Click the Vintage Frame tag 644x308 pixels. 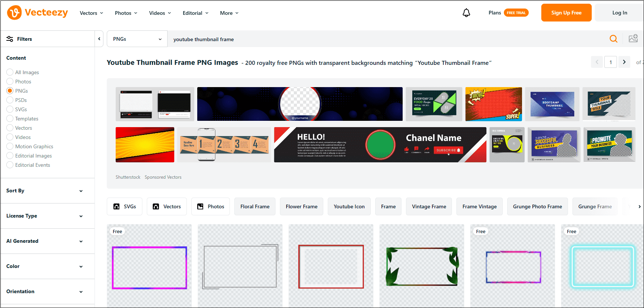point(429,206)
